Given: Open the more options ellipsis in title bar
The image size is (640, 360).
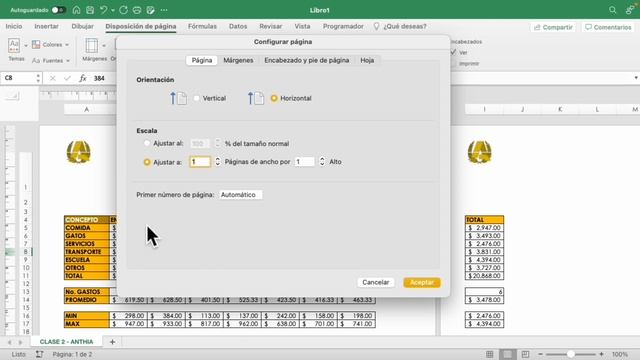Looking at the screenshot, I should pyautogui.click(x=164, y=10).
